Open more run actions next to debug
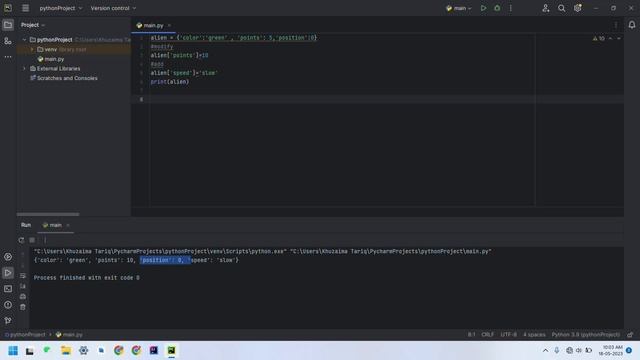 coord(511,8)
